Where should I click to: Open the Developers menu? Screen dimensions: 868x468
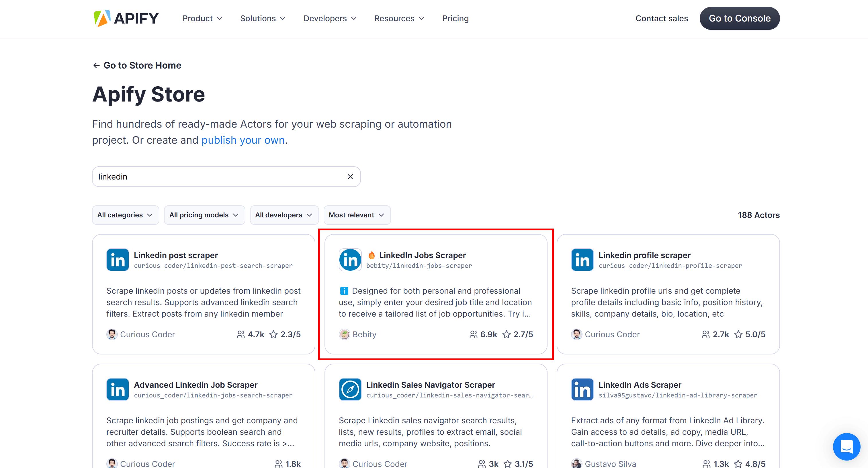tap(330, 18)
